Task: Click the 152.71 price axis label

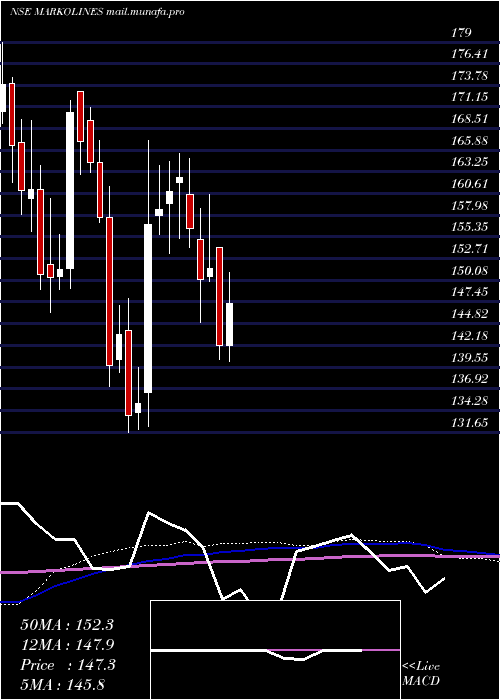Action: (x=469, y=249)
